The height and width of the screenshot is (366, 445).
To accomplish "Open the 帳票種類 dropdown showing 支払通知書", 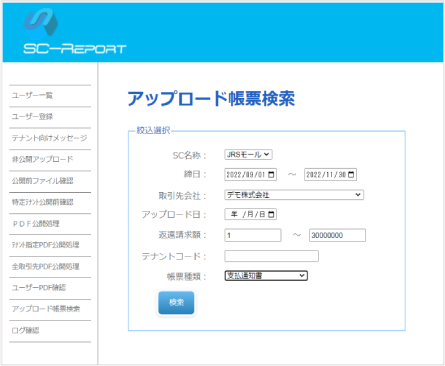I will [x=266, y=276].
